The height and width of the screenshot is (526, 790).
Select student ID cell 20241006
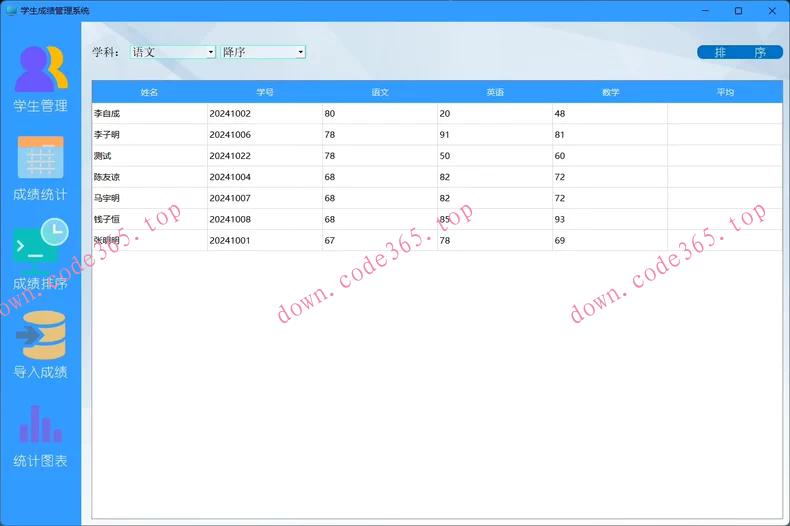264,135
